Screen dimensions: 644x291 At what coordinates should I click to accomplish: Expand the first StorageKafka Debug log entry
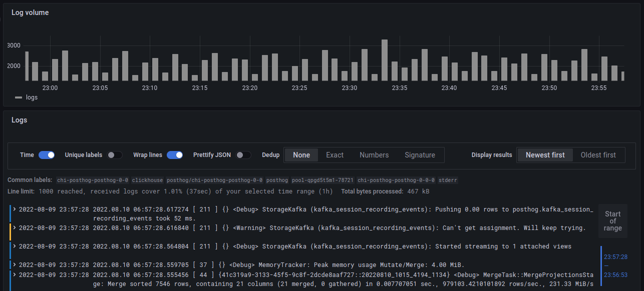(x=14, y=209)
